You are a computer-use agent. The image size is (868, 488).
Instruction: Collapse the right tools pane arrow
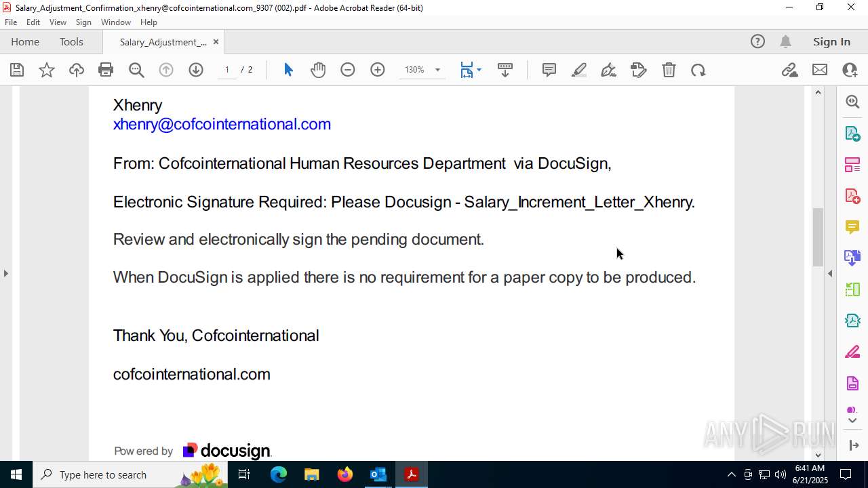point(830,273)
